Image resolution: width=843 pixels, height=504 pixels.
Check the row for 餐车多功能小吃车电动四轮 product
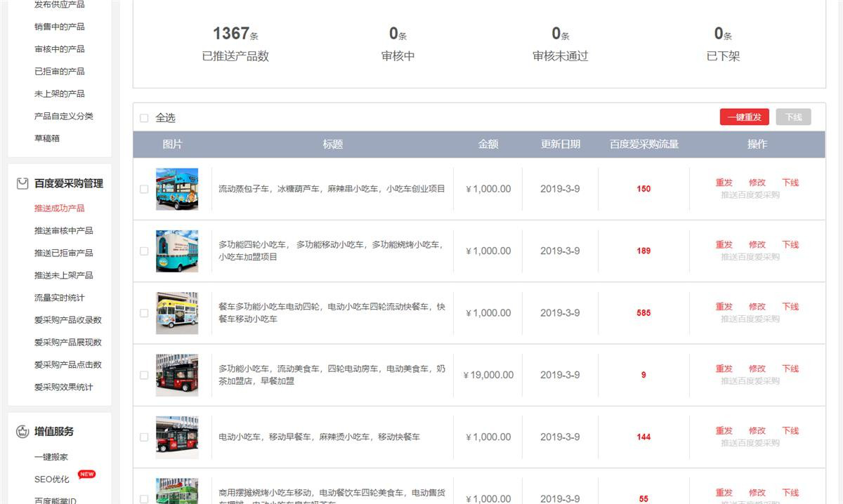tap(144, 313)
